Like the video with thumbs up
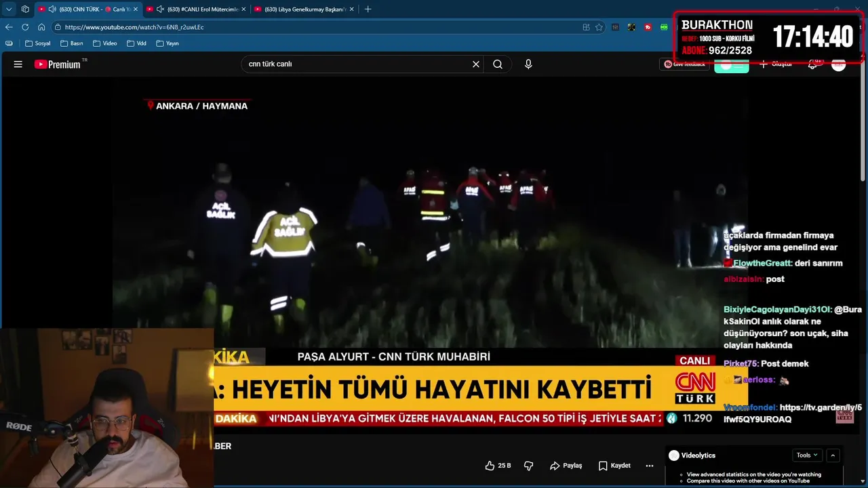The height and width of the screenshot is (488, 868). click(498, 466)
